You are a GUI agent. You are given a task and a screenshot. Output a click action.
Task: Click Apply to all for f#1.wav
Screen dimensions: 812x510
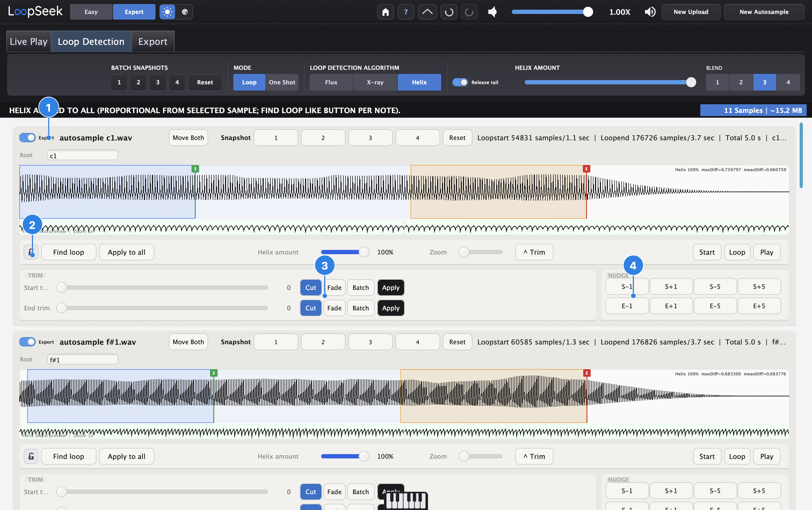click(x=126, y=456)
